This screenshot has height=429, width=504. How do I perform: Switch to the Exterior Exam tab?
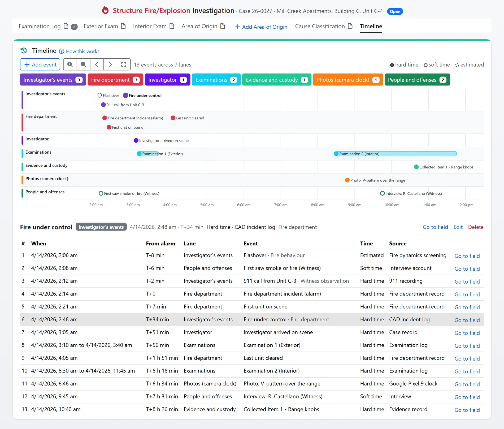(x=101, y=26)
